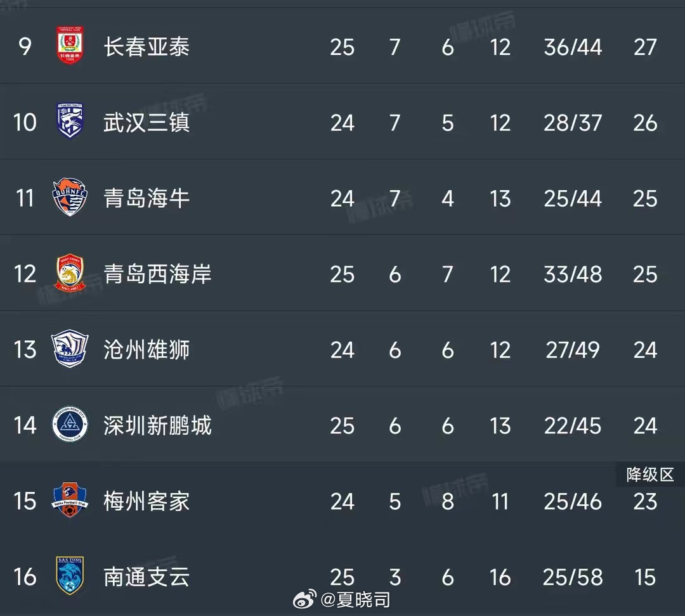Tap the 27 points value for 长春亚泰
685x616 pixels.
[x=645, y=47]
